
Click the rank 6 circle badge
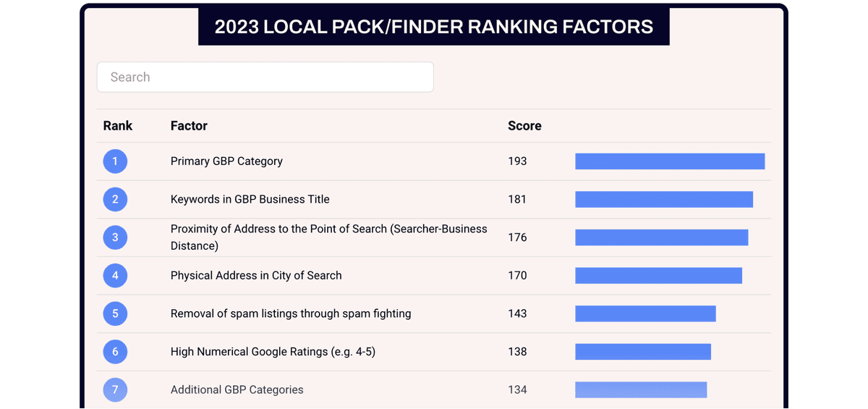115,352
